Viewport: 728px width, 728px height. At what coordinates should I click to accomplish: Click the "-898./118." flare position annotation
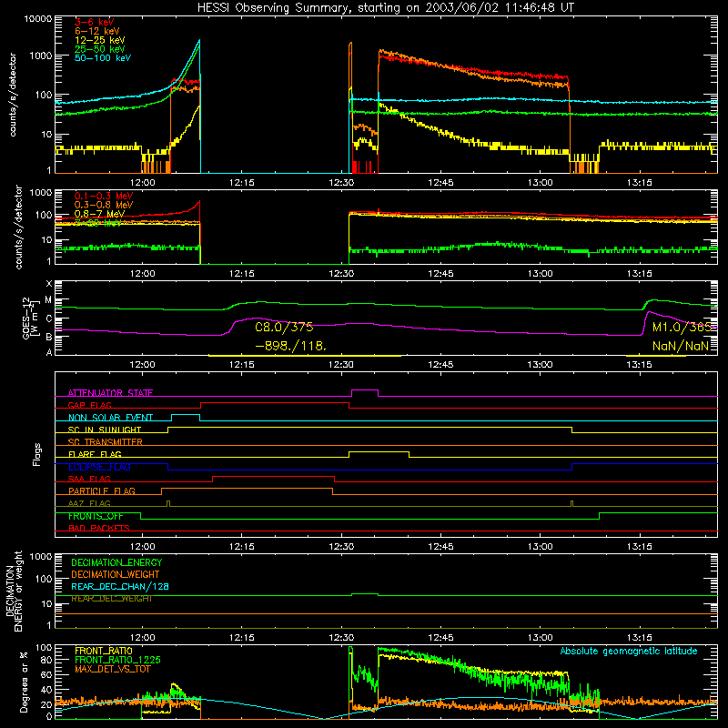tap(290, 346)
